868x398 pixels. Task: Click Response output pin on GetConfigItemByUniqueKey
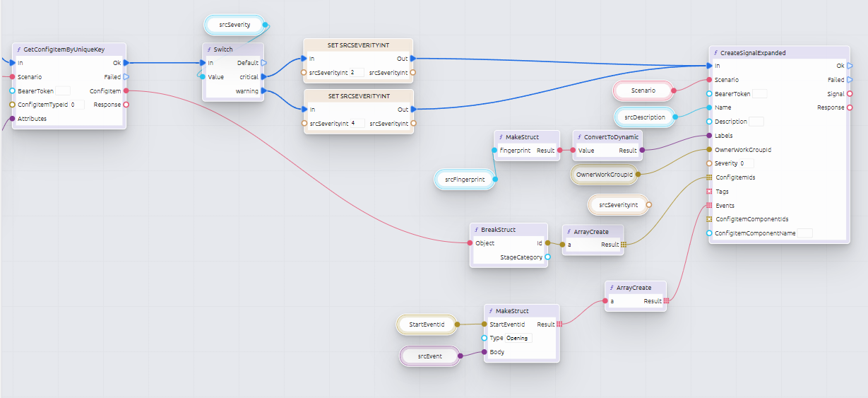(x=126, y=105)
